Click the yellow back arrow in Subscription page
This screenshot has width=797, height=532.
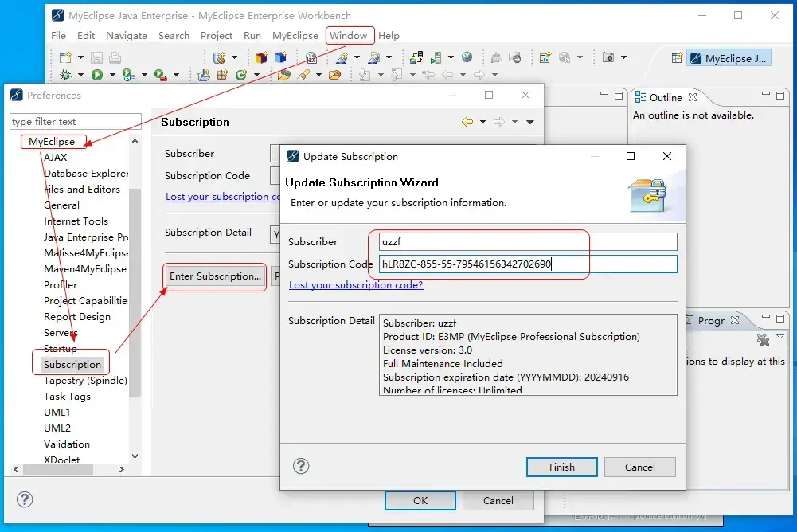[x=467, y=122]
